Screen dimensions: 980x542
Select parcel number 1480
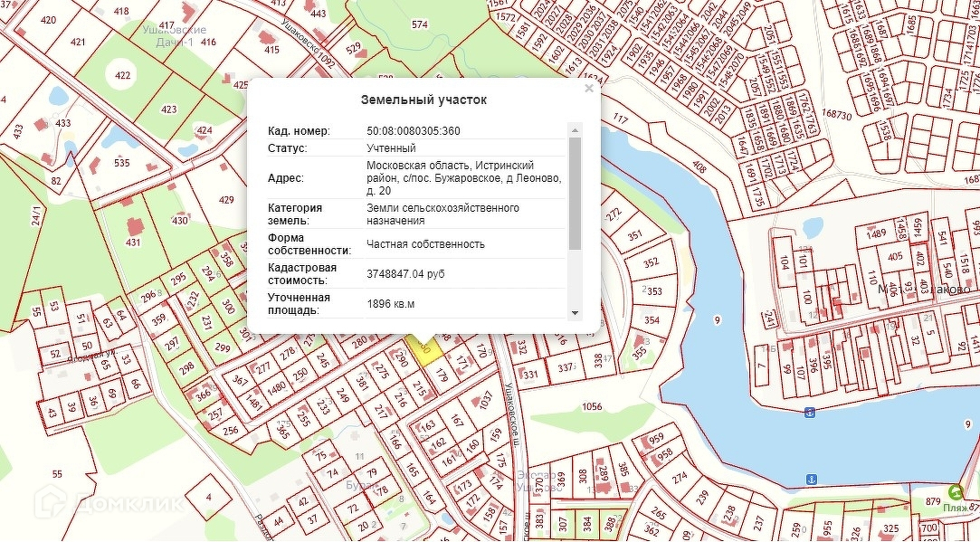(277, 385)
